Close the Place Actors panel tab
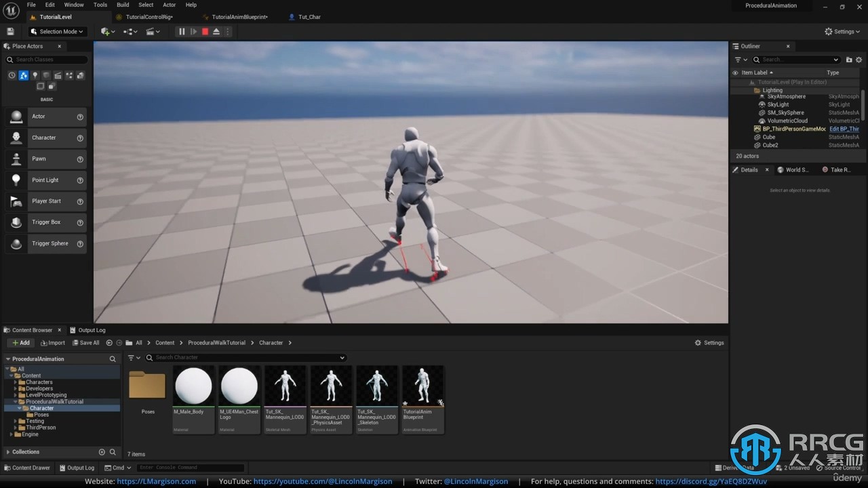868x488 pixels. 60,46
